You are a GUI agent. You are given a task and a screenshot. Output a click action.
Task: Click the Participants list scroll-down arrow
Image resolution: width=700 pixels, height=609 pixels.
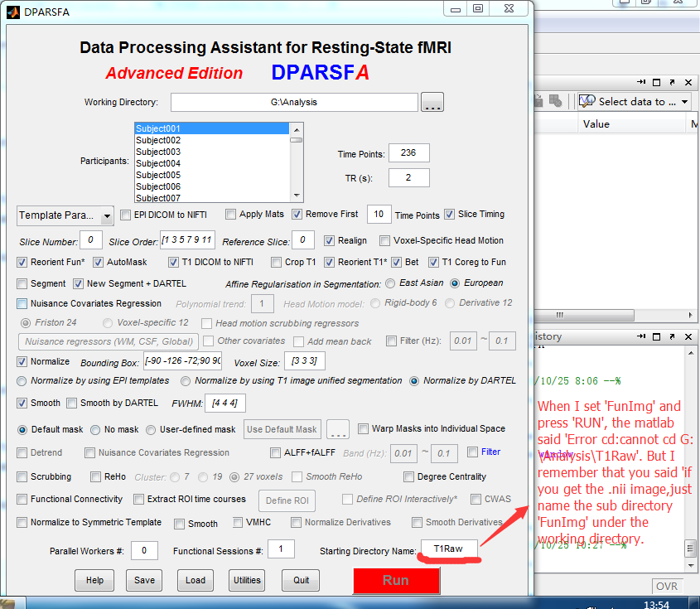click(x=297, y=196)
